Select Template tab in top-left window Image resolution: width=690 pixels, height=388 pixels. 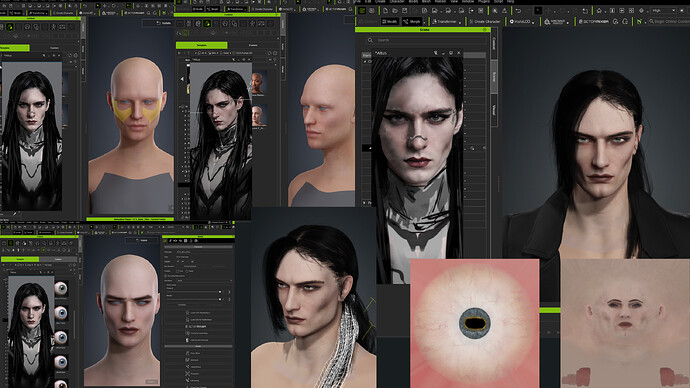pos(14,48)
